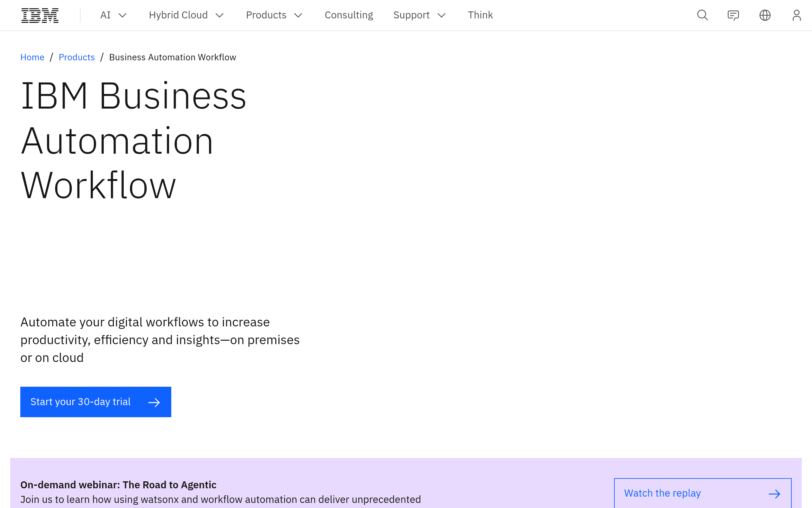Expand the Products navigation menu
The height and width of the screenshot is (508, 812).
click(x=274, y=15)
